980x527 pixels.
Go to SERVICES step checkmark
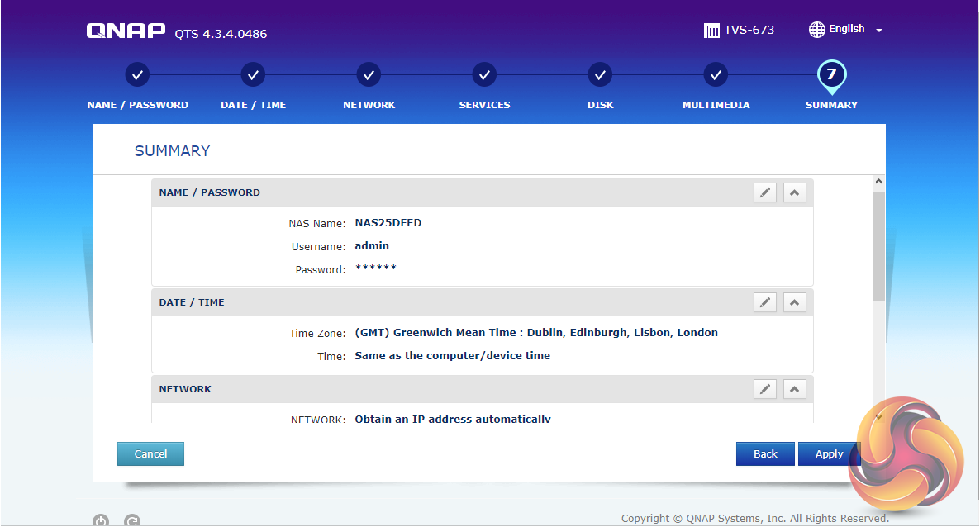point(484,75)
